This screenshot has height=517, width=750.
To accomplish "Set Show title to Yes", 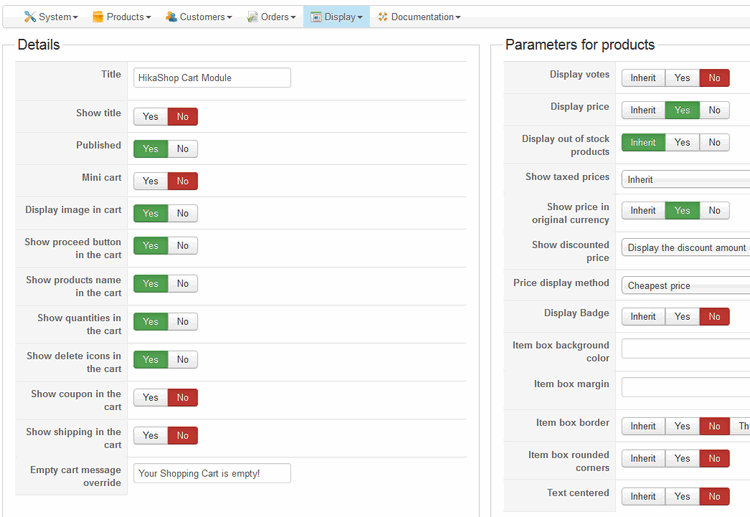I will (150, 117).
